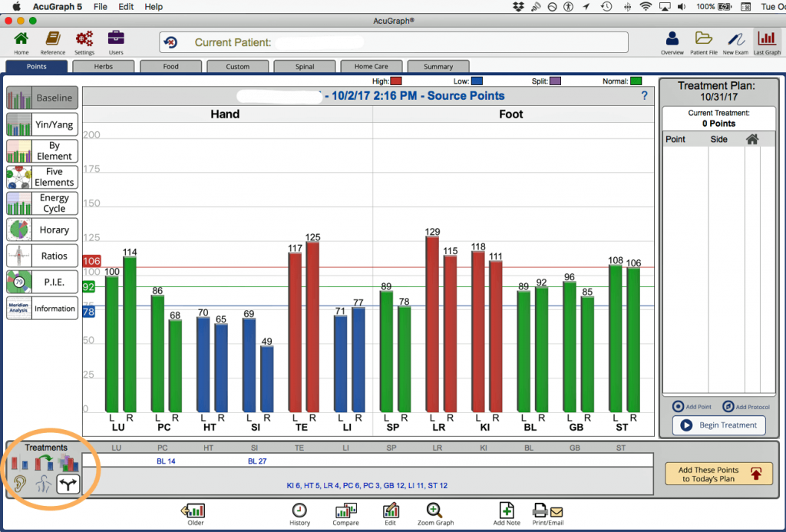Switch to the Five Elements view
This screenshot has height=532, width=786.
point(42,177)
